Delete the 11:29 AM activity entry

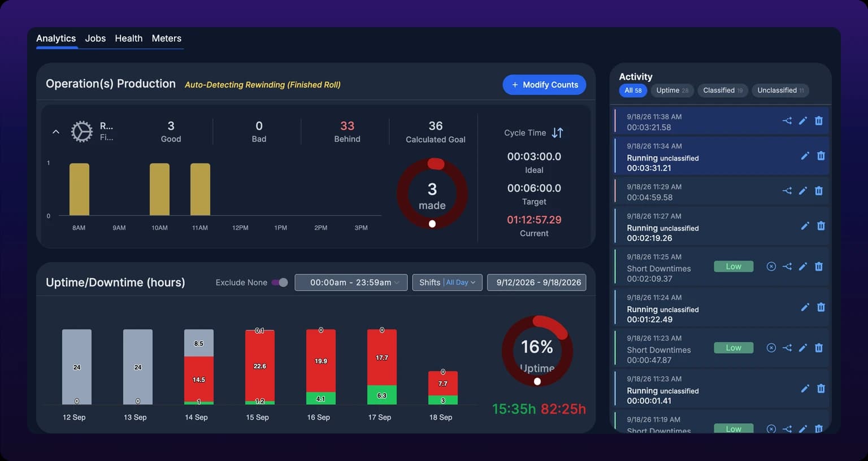click(x=818, y=190)
